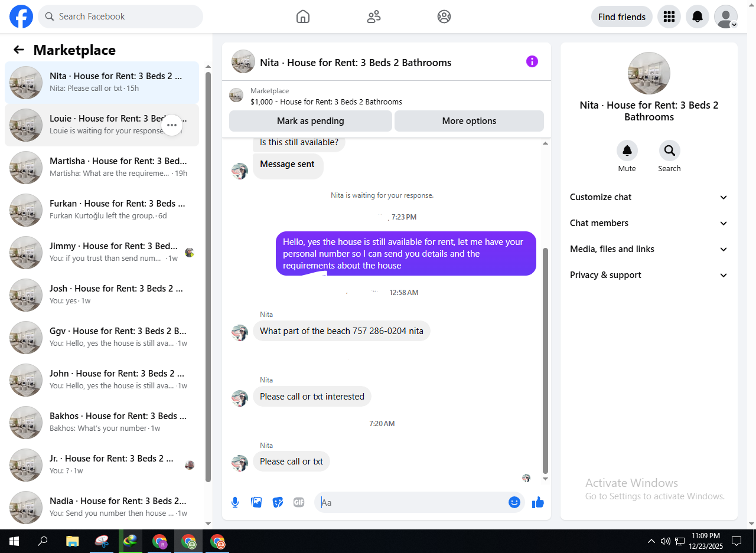Show hidden system tray icons

(651, 541)
